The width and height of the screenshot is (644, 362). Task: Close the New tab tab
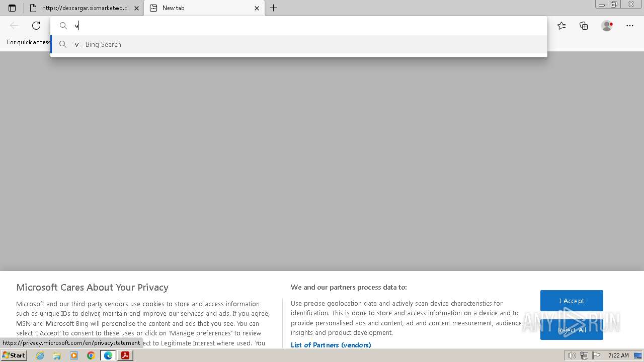257,8
